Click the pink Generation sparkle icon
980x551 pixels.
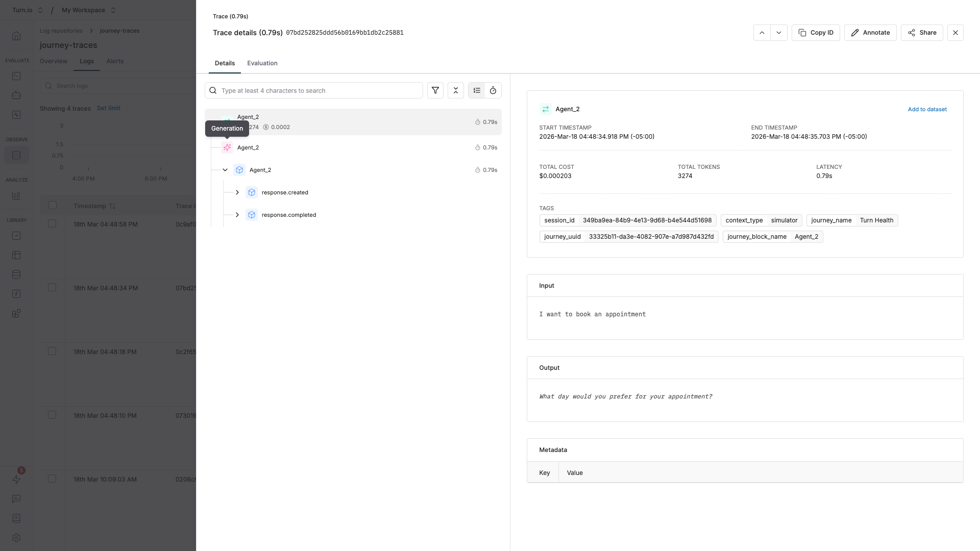click(227, 147)
